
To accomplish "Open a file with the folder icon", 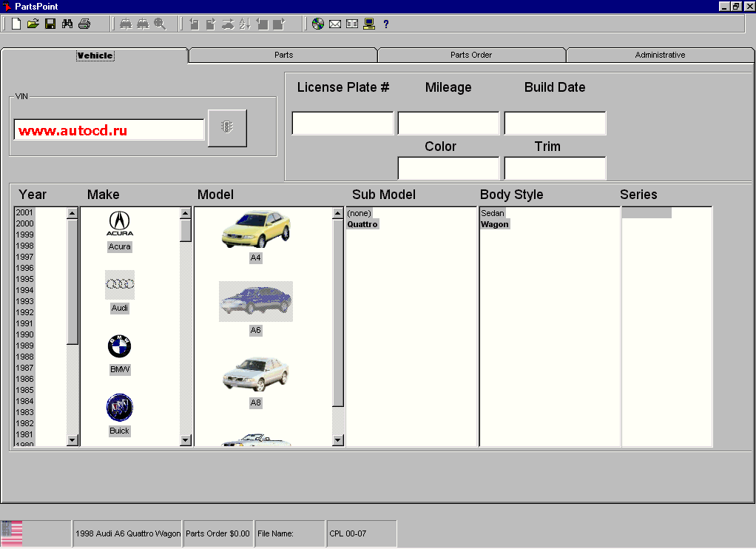I will click(x=33, y=24).
